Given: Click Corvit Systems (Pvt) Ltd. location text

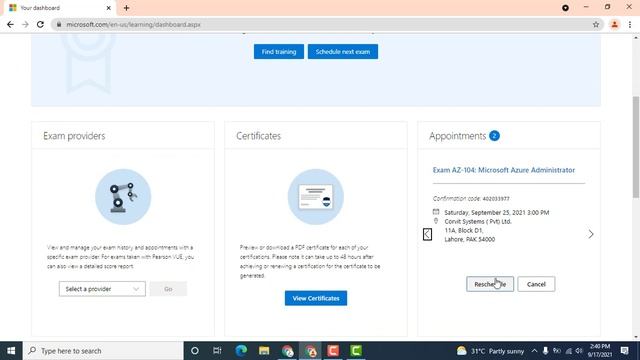Looking at the screenshot, I should coord(478,222).
